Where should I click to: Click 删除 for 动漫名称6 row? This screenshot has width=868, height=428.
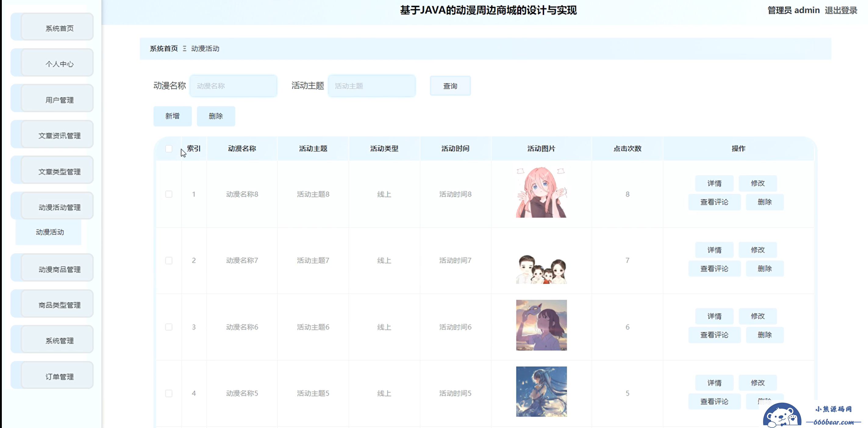765,335
